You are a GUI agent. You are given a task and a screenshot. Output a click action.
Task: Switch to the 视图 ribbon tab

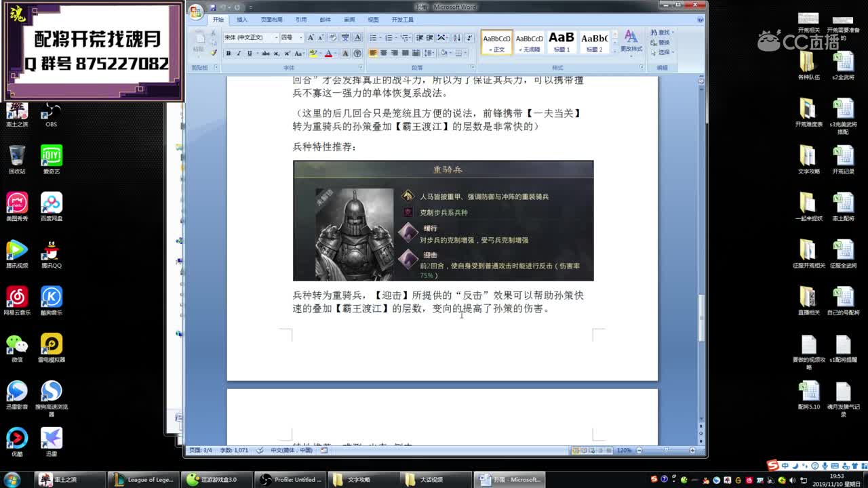[x=373, y=20]
